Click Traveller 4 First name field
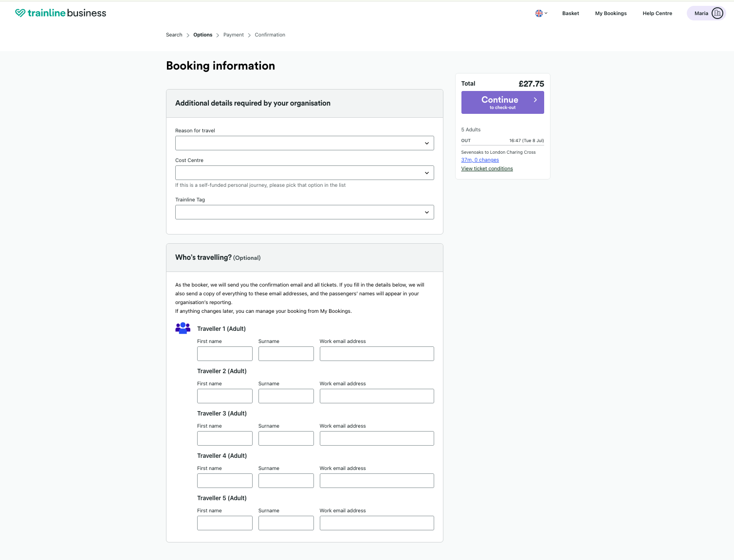 coord(225,481)
